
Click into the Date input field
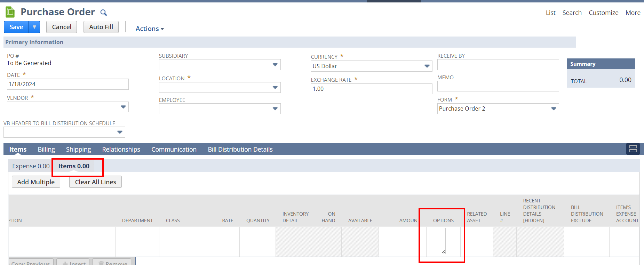pos(68,84)
